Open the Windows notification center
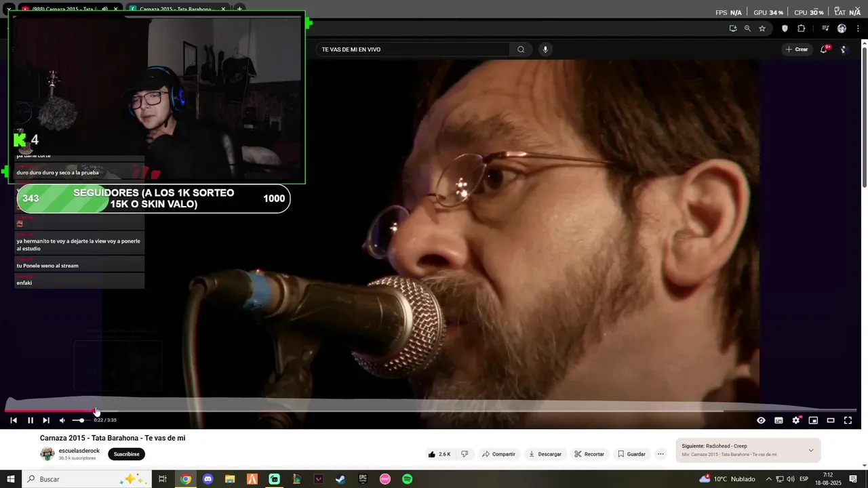 click(x=852, y=479)
